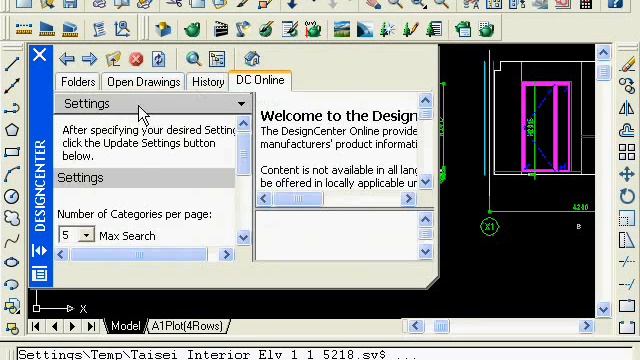640x360 pixels.
Task: Click the drawing area horizontal scroll thumb
Action: [x=441, y=326]
